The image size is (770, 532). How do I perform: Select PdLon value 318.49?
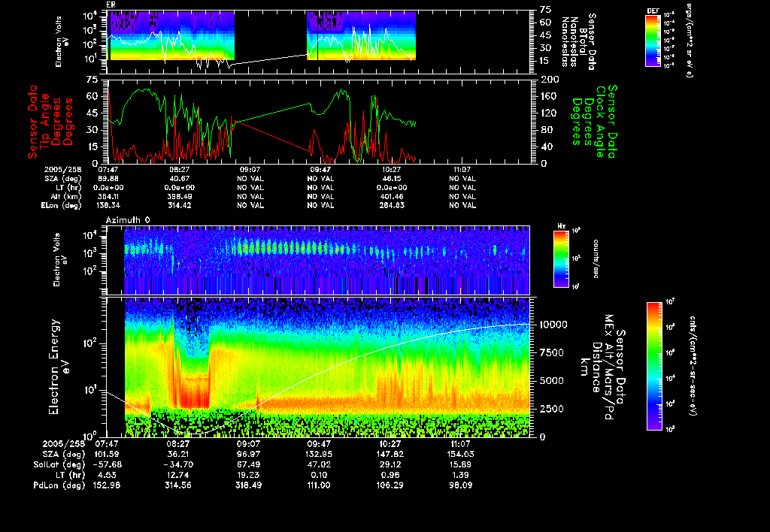[x=248, y=485]
